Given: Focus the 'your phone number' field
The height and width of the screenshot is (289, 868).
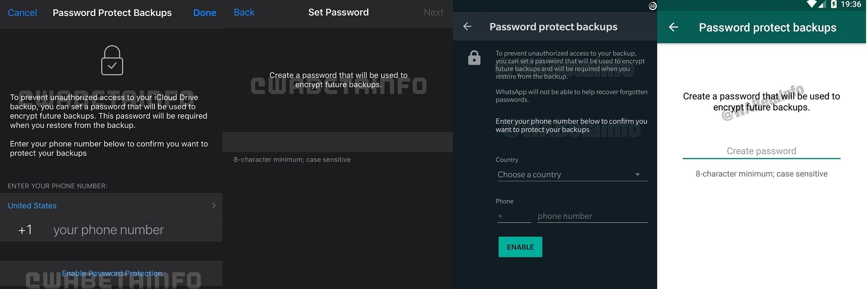Looking at the screenshot, I should coord(135,230).
